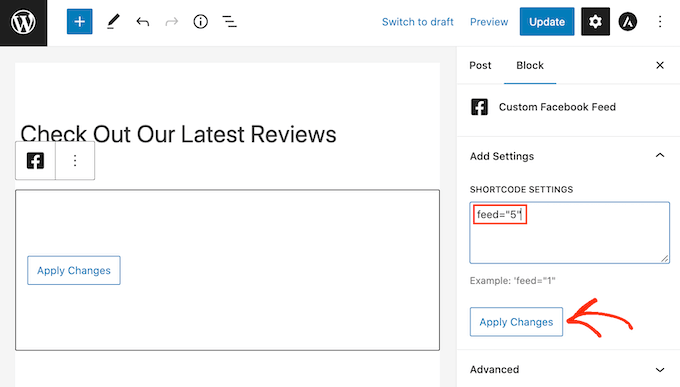The height and width of the screenshot is (387, 680).
Task: Open the Astra theme settings icon
Action: coord(628,21)
